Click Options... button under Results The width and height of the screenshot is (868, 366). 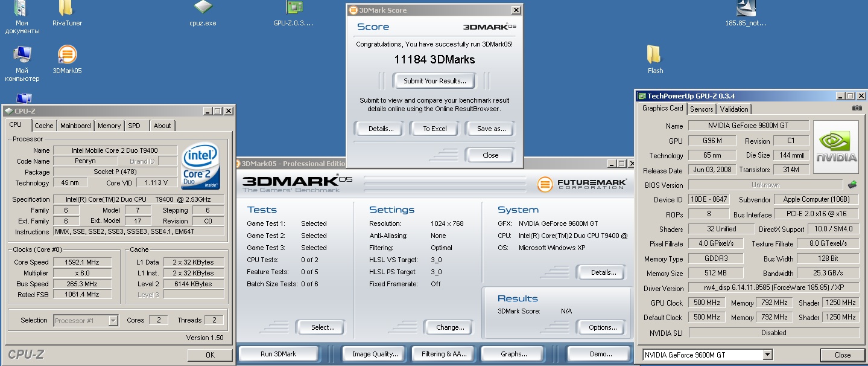click(x=601, y=327)
